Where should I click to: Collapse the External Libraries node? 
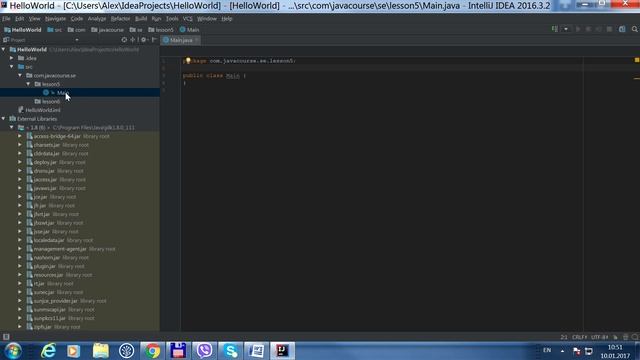click(4, 119)
